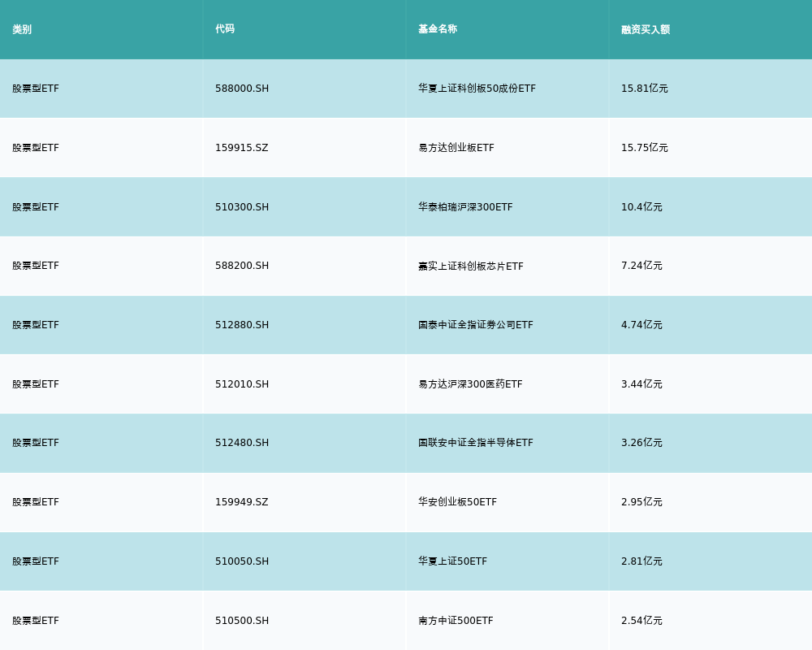Select fund name 易方达创业板ETF
This screenshot has height=650, width=812.
tap(456, 148)
